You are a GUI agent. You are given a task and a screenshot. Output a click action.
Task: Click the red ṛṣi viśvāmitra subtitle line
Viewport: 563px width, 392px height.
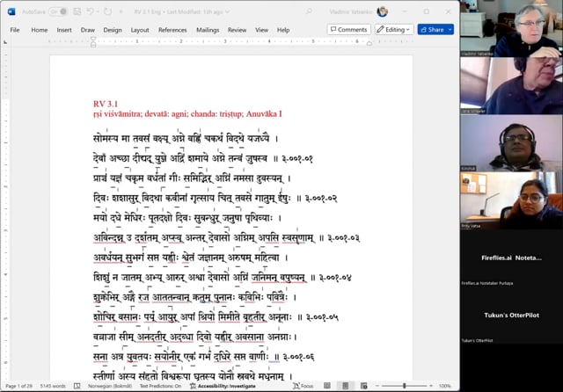[187, 114]
